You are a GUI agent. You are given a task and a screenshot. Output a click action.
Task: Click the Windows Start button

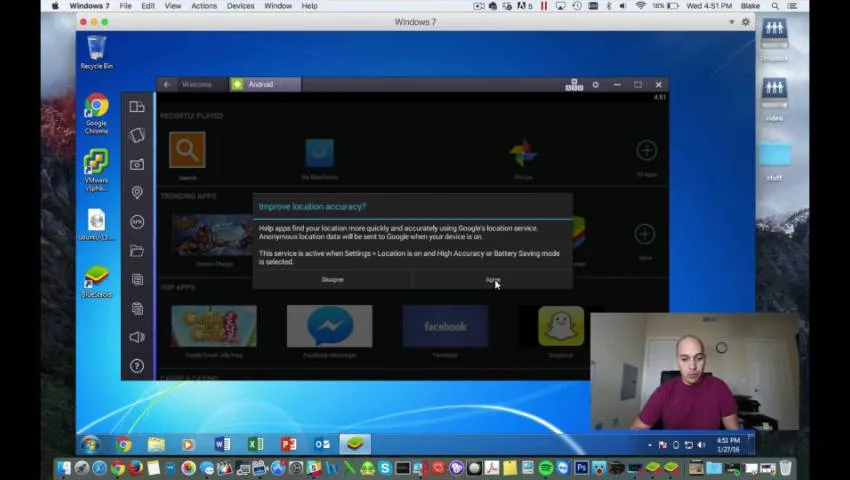point(90,444)
